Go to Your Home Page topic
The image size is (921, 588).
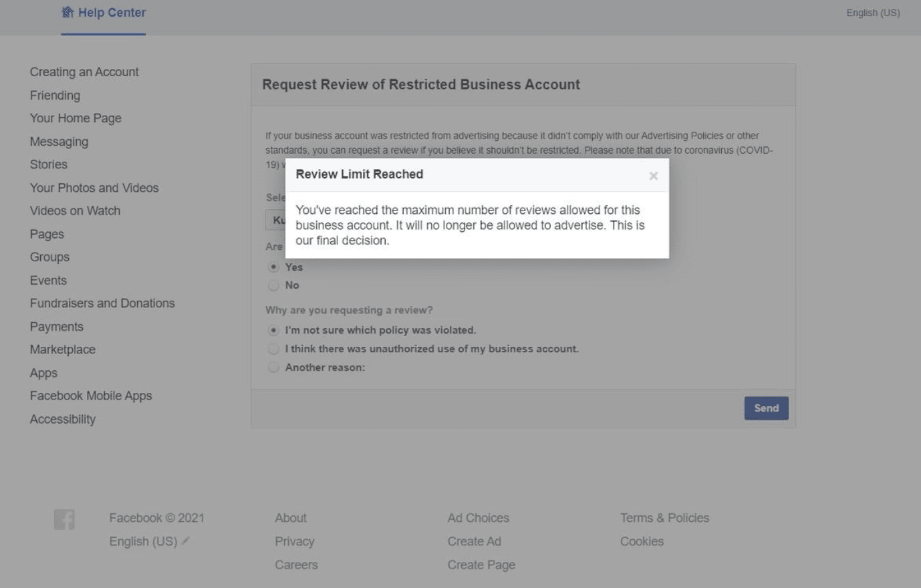(x=76, y=118)
